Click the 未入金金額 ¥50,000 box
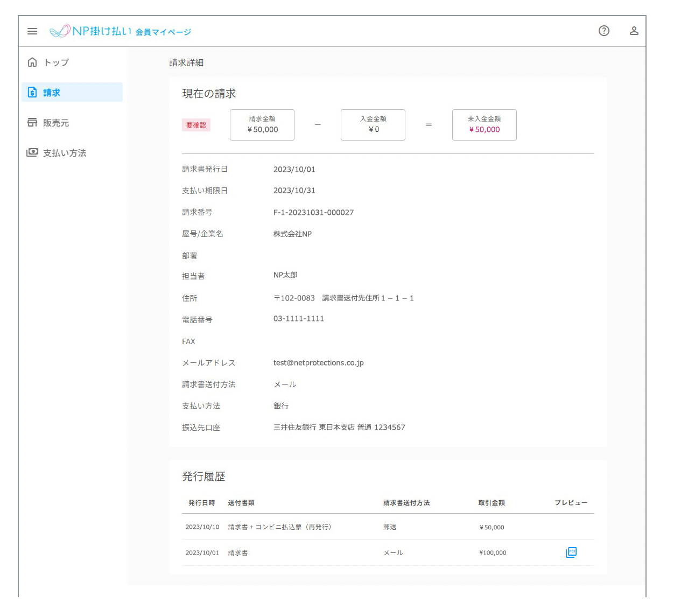Viewport: 688px width, 616px height. pos(485,125)
